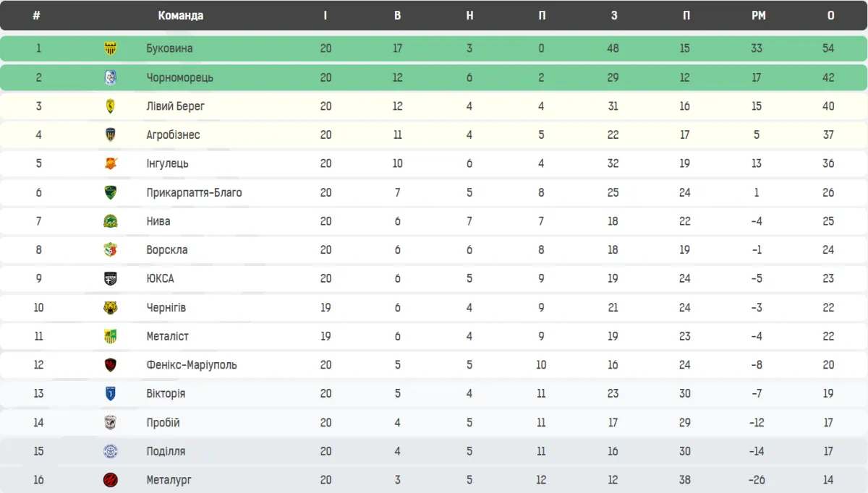Click the # position column header
The height and width of the screenshot is (493, 868).
pyautogui.click(x=36, y=16)
